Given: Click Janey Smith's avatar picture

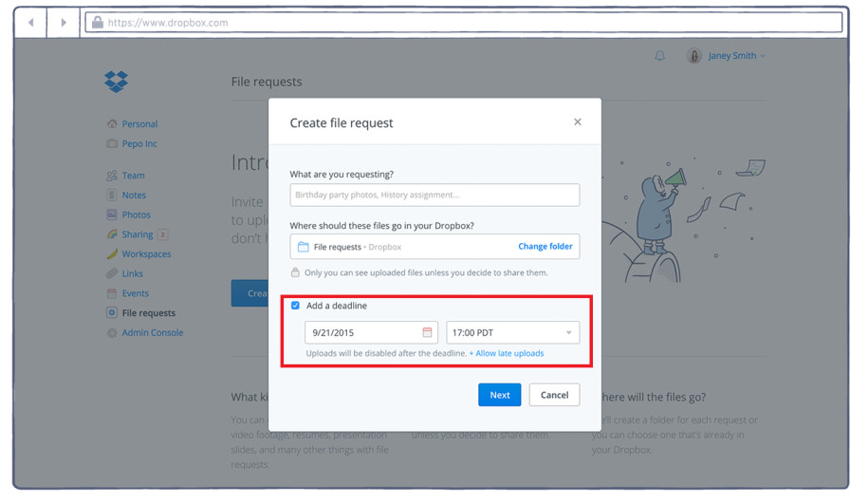Looking at the screenshot, I should [x=693, y=55].
